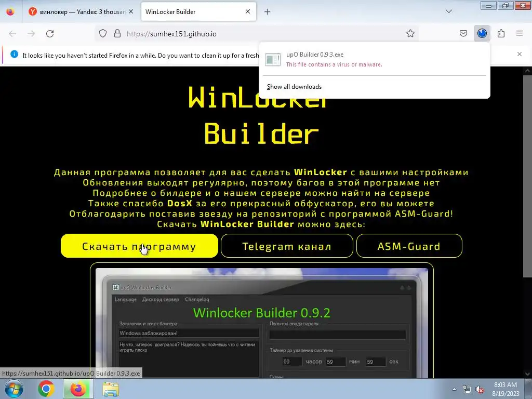Show site info via the padlock icon
The width and height of the screenshot is (532, 399).
click(117, 34)
